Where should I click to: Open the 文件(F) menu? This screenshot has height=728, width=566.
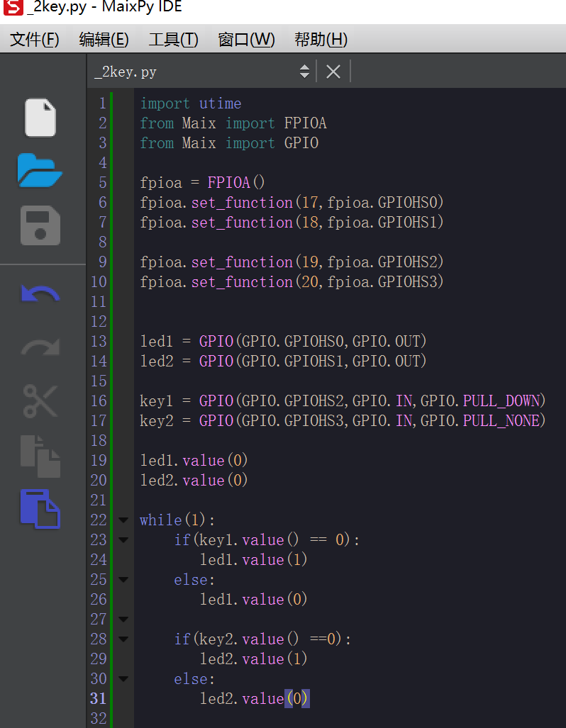coord(34,40)
